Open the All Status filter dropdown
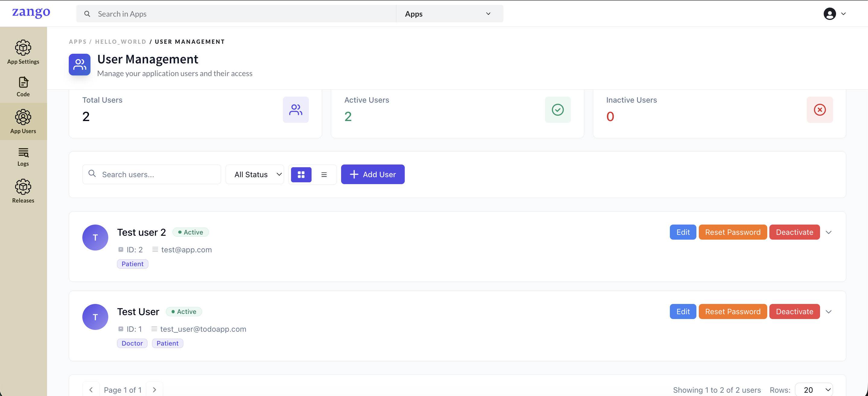Image resolution: width=868 pixels, height=396 pixels. click(x=255, y=174)
